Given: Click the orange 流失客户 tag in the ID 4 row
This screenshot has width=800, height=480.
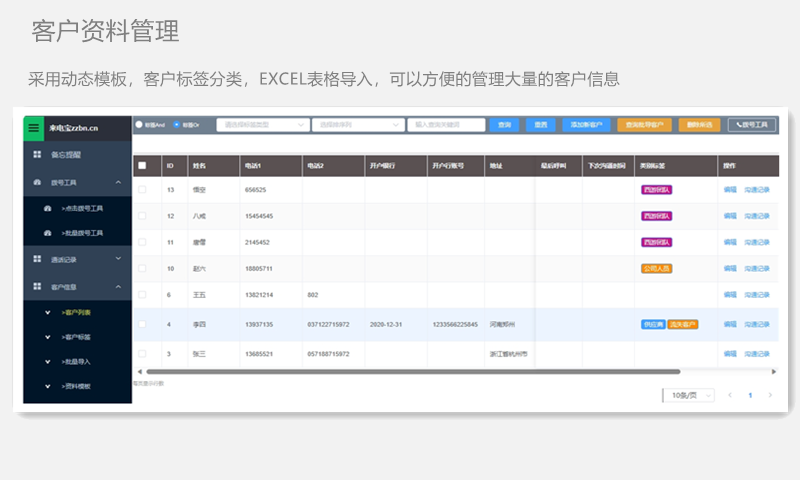Looking at the screenshot, I should pos(683,324).
